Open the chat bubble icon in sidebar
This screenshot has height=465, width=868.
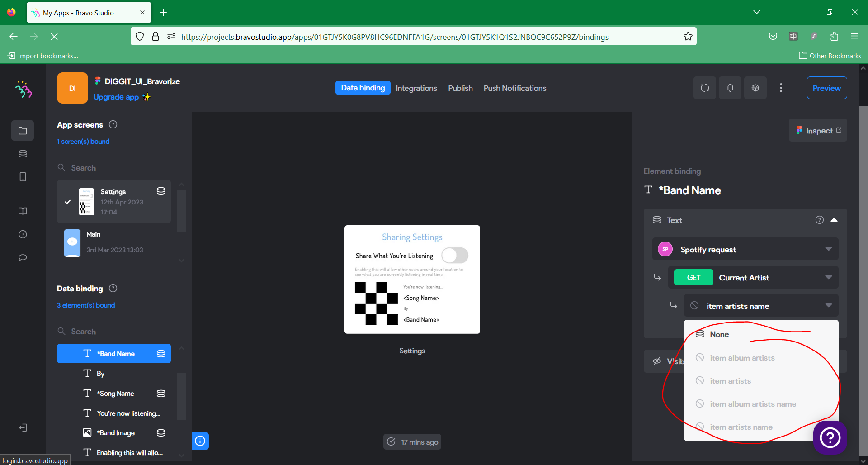point(23,257)
